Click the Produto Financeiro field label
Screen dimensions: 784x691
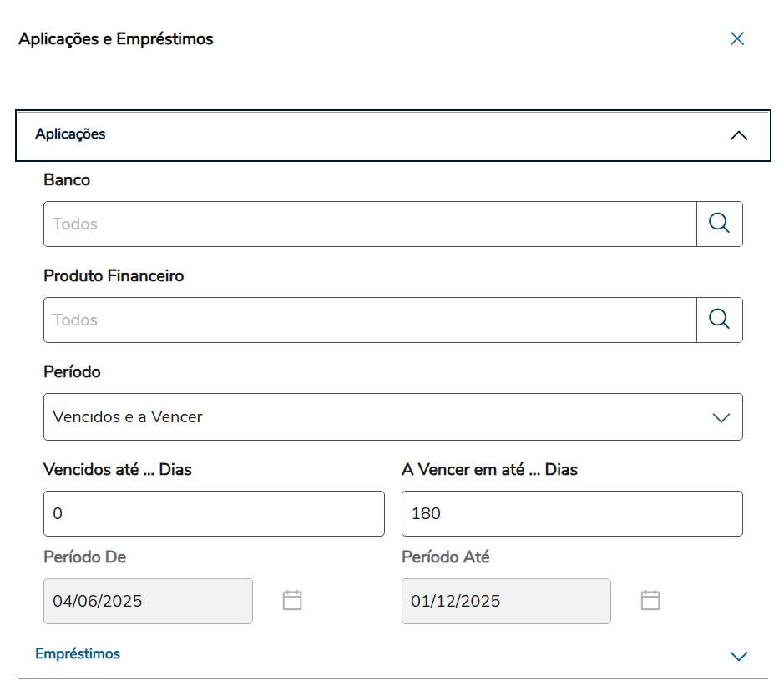[x=114, y=276]
